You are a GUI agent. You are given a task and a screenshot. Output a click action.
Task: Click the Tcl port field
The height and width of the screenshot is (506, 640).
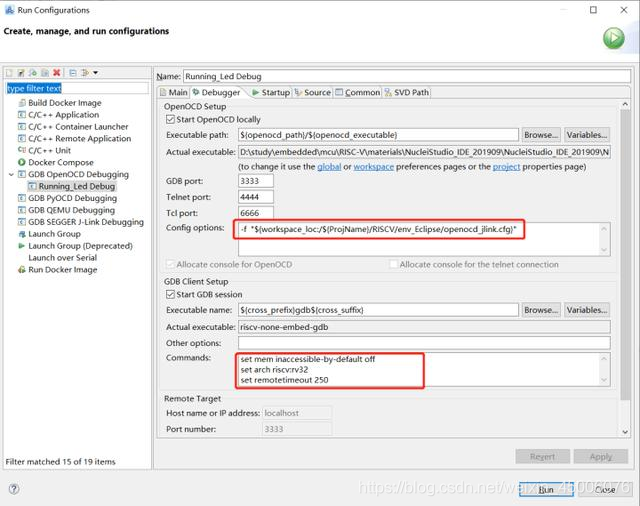coord(256,213)
